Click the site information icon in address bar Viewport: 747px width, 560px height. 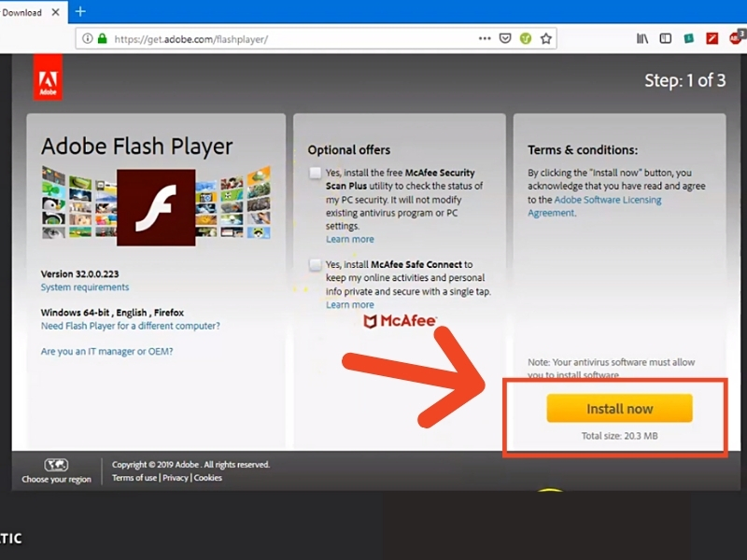(x=87, y=38)
